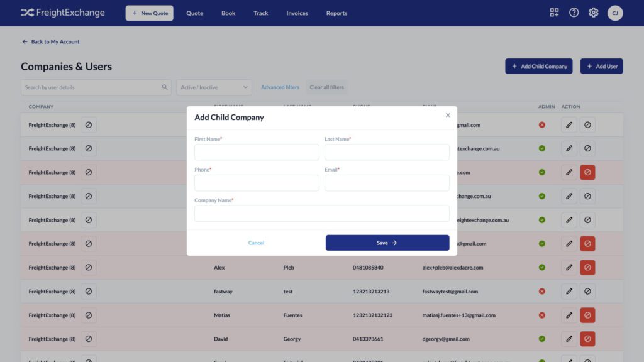Click the FreightExchange logo
This screenshot has height=362, width=644.
tap(63, 13)
